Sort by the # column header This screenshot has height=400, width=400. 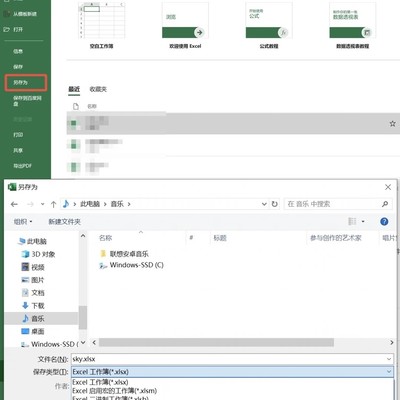point(191,238)
